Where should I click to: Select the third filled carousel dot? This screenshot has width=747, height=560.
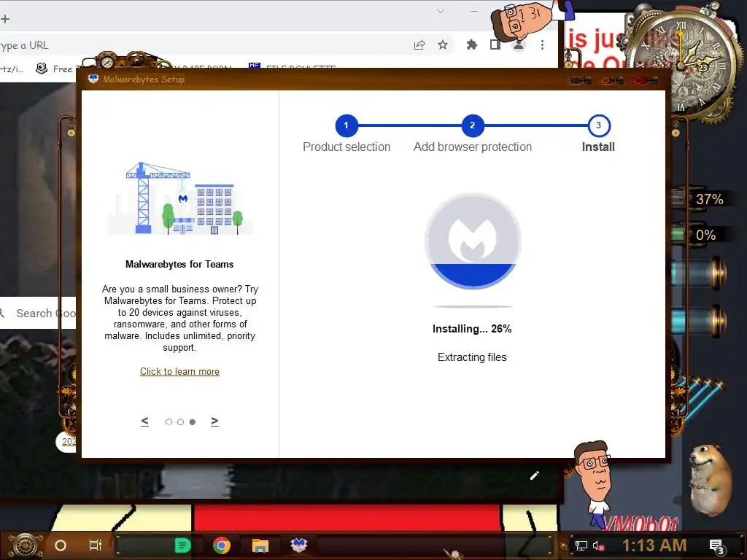(193, 422)
